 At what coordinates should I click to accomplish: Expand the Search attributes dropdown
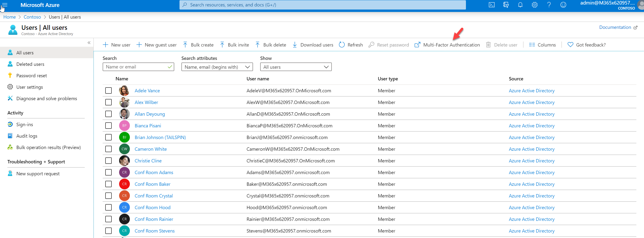point(217,67)
